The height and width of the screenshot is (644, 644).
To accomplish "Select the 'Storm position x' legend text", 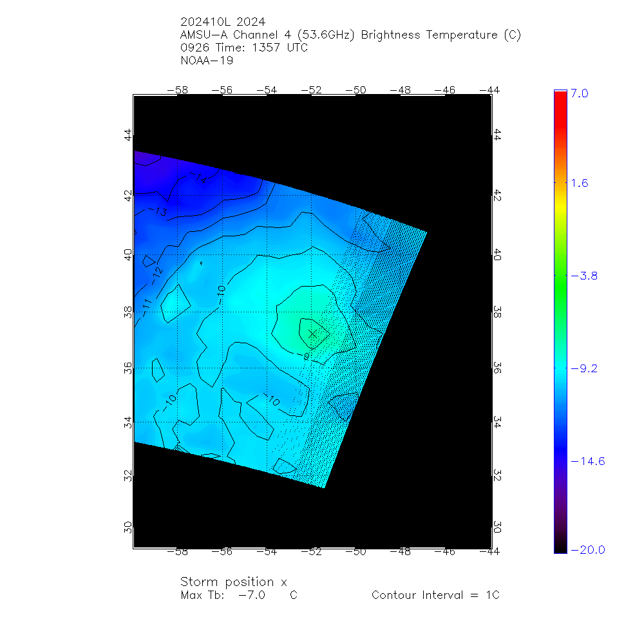I will (233, 582).
